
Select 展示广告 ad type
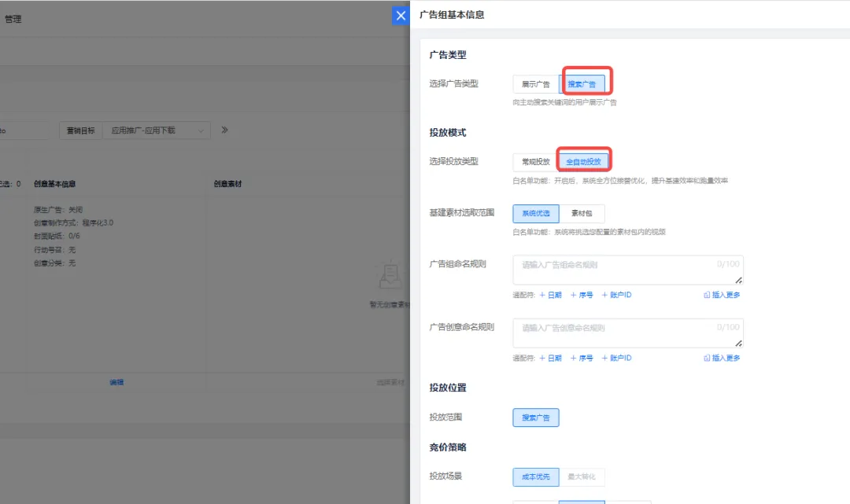tap(536, 84)
